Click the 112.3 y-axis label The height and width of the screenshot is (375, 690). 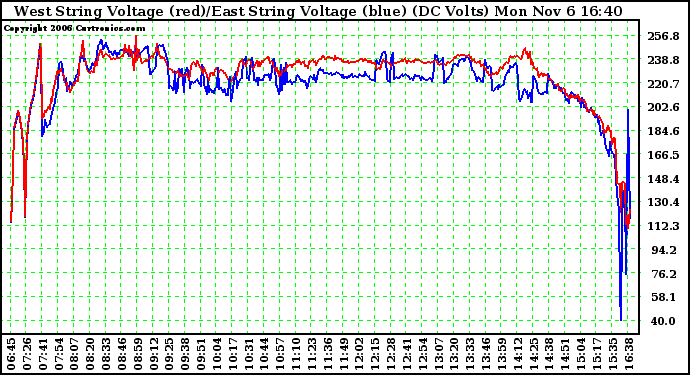point(663,226)
